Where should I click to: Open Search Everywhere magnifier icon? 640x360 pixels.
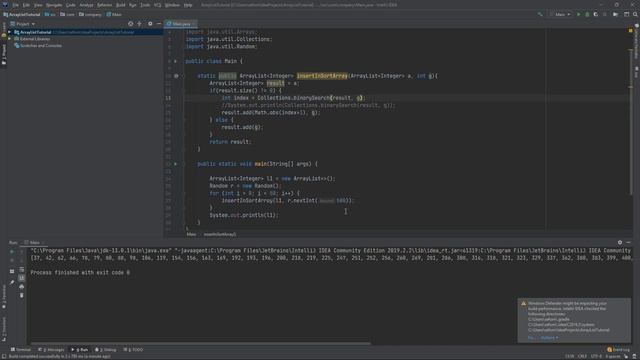tap(635, 14)
